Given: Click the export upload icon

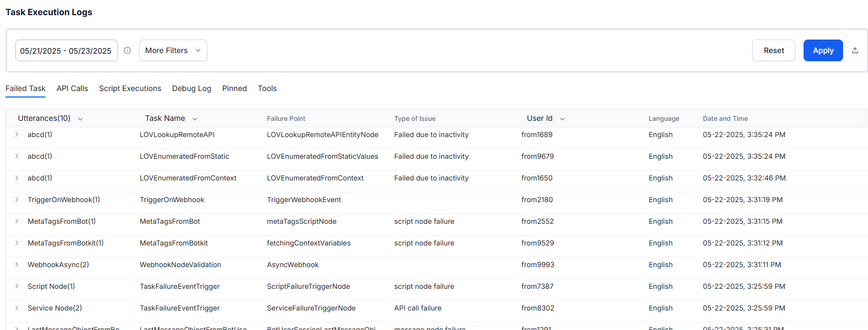Looking at the screenshot, I should [x=855, y=50].
